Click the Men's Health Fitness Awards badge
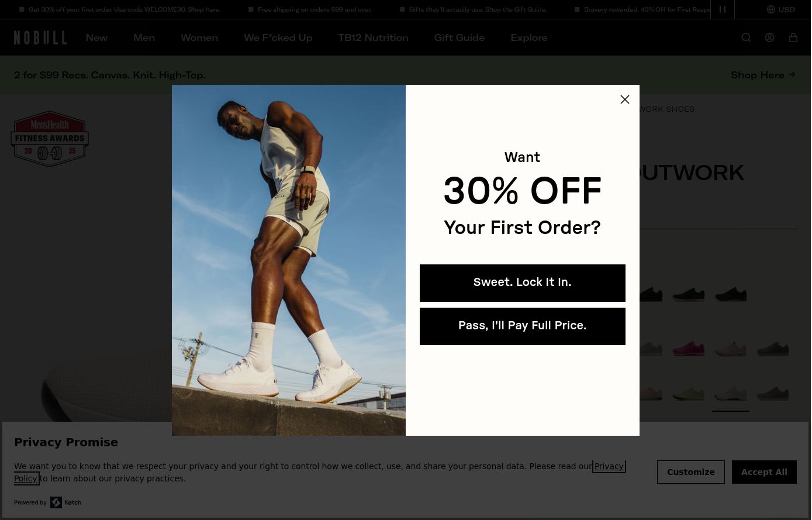Viewport: 812px width, 520px height. pyautogui.click(x=50, y=139)
